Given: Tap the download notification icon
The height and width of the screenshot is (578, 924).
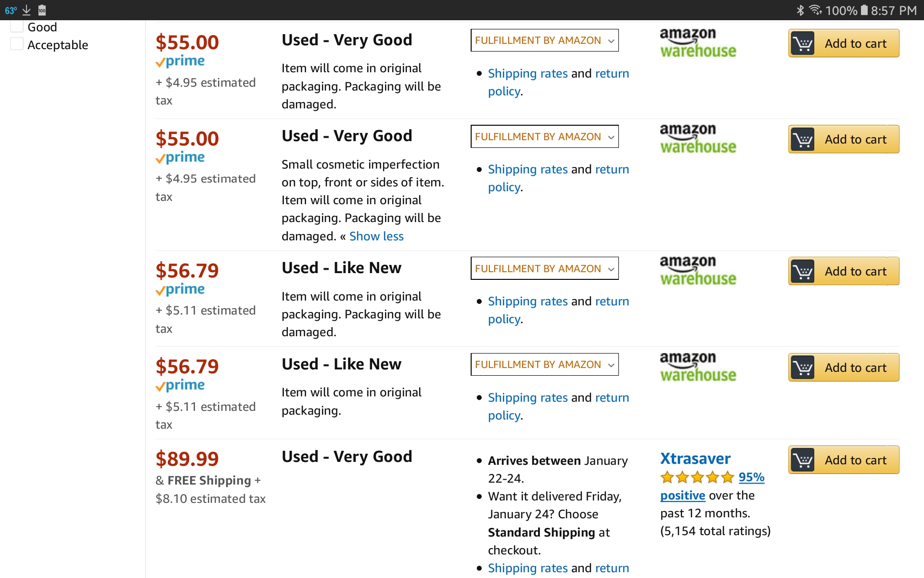Looking at the screenshot, I should point(26,10).
